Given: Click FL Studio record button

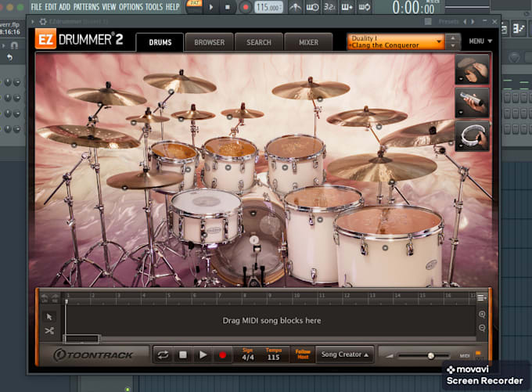Looking at the screenshot, I should tap(245, 7).
